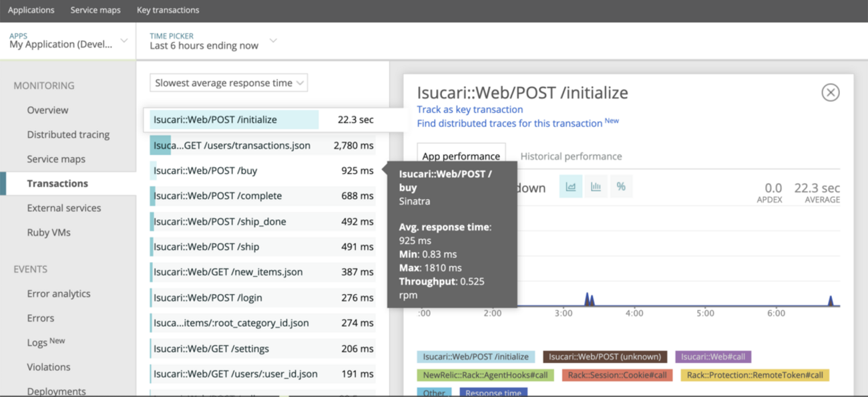Toggle the Response time legend swatch

coord(493,392)
